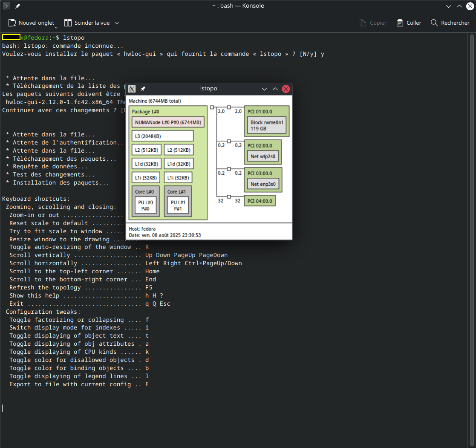This screenshot has width=476, height=448.
Task: Toggle the pin on the Konsole title bar
Action: coord(17,6)
